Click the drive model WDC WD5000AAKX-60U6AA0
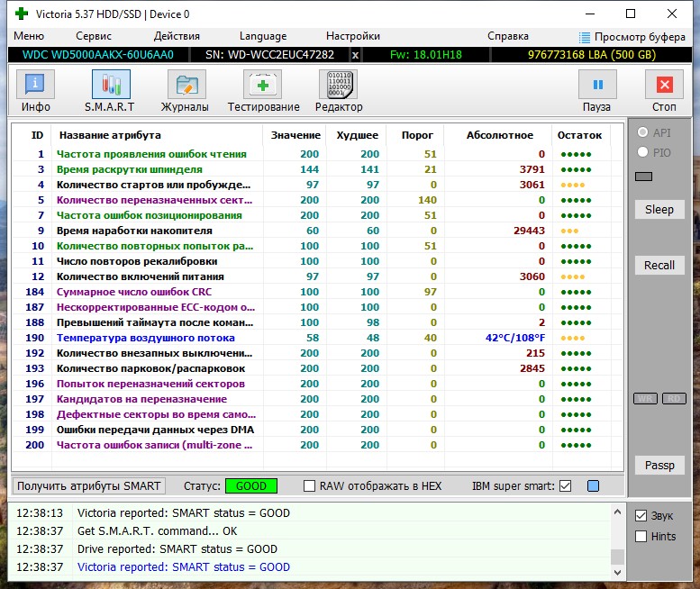This screenshot has width=700, height=589. pos(98,55)
